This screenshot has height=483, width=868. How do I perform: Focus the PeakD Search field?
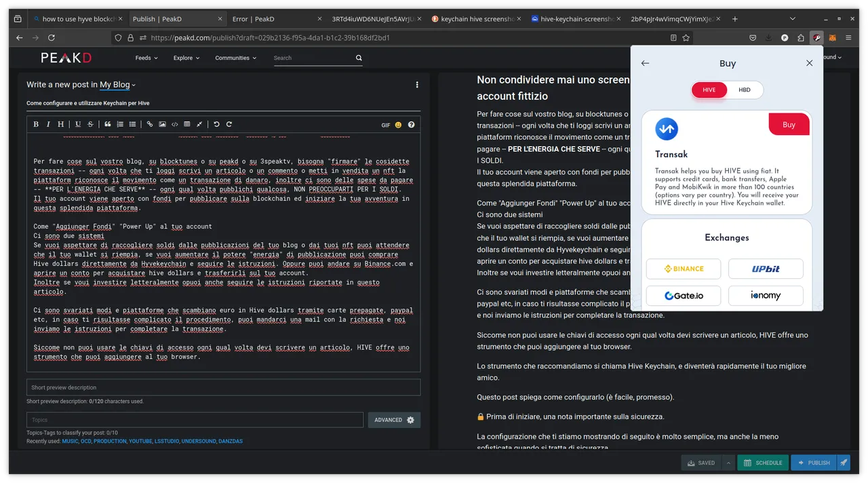(x=313, y=58)
